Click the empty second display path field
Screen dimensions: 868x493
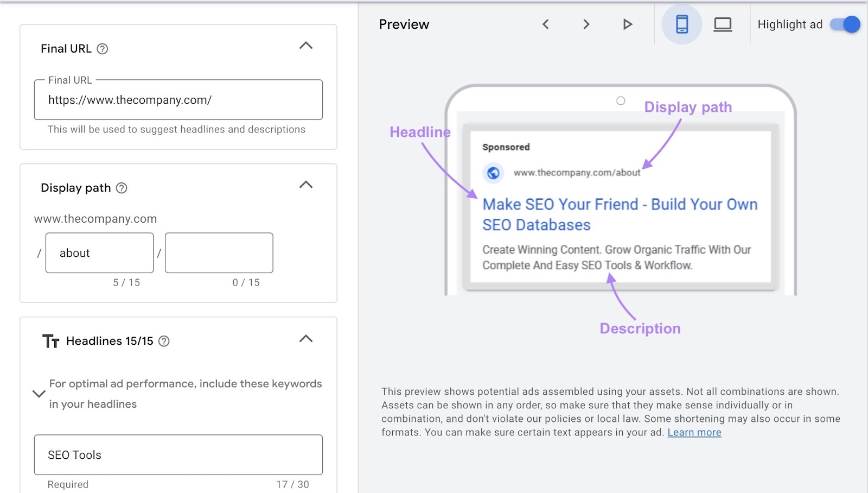coord(219,252)
